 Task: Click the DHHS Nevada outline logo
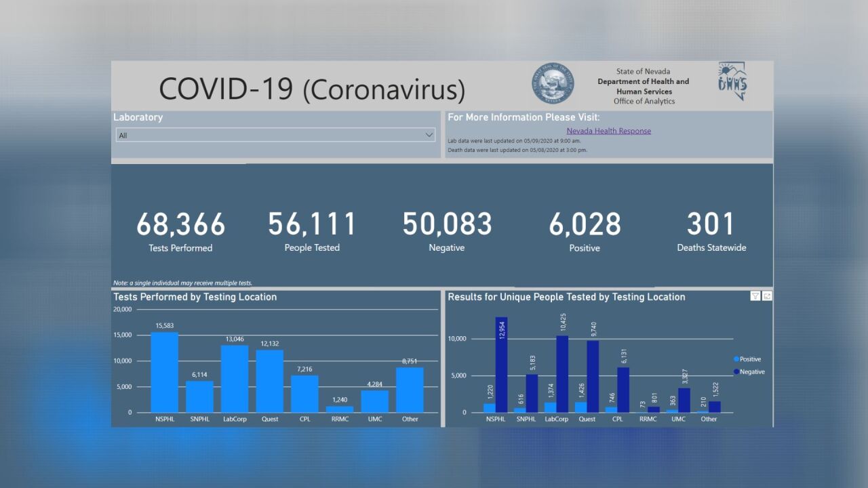point(732,81)
